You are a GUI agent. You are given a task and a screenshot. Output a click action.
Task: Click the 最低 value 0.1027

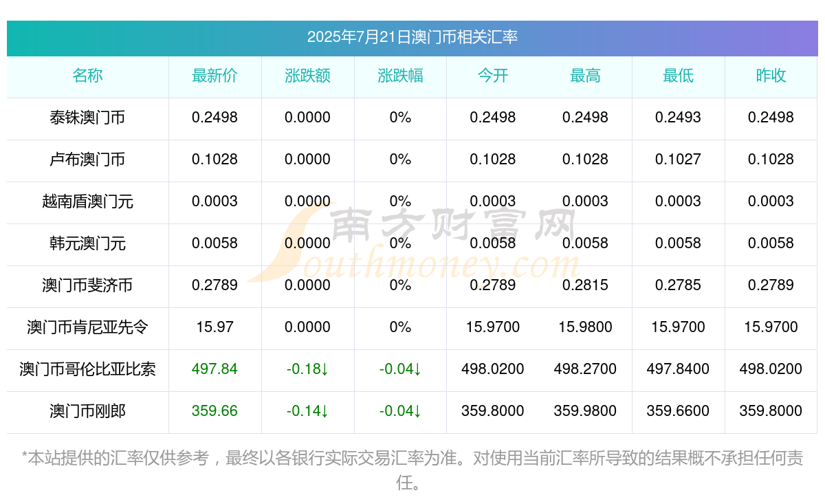tap(678, 160)
